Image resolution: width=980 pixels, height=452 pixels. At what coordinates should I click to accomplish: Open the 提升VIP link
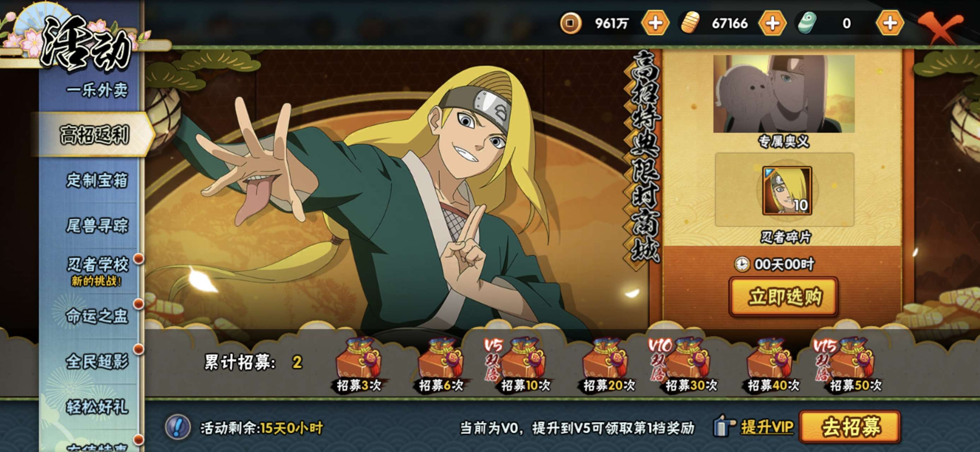point(767,427)
